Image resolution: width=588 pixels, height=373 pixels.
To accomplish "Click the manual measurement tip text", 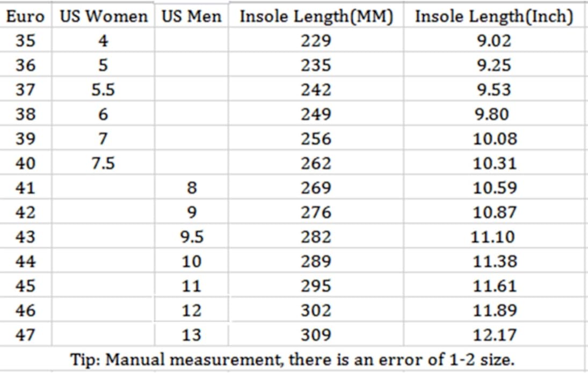I will (293, 360).
